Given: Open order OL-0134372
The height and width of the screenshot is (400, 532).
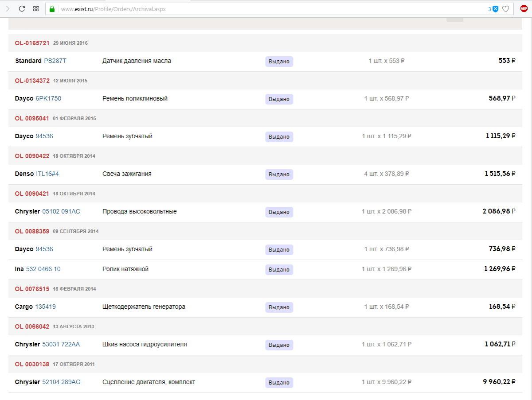Looking at the screenshot, I should click(x=32, y=81).
